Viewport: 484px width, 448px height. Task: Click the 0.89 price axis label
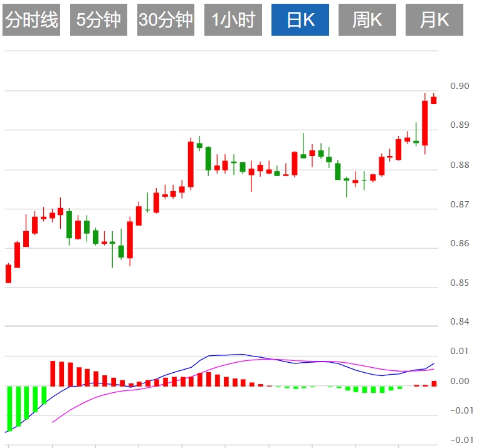tap(460, 125)
